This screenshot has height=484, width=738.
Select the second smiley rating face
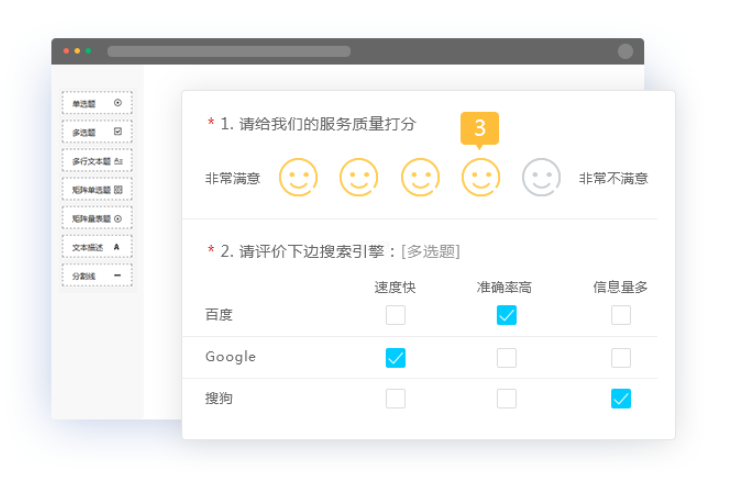359,178
